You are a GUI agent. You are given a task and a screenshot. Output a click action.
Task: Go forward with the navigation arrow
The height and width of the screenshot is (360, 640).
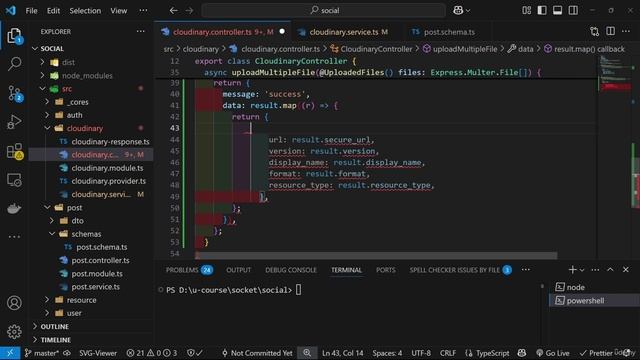pyautogui.click(x=189, y=11)
